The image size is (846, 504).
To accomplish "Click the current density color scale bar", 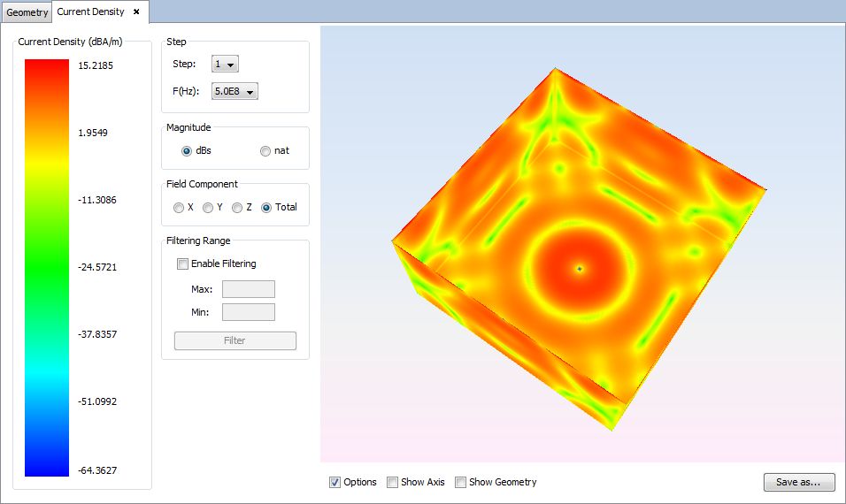I will coord(47,267).
